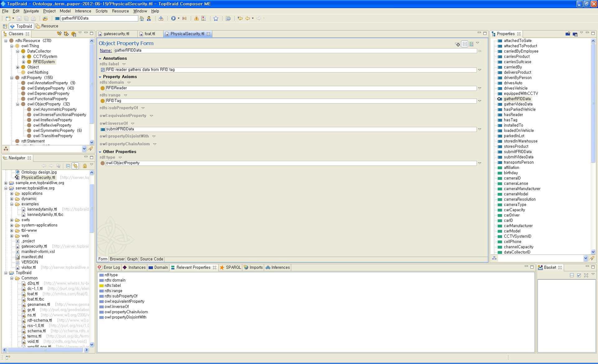
Task: Open the SPARQL tab
Action: tap(230, 267)
